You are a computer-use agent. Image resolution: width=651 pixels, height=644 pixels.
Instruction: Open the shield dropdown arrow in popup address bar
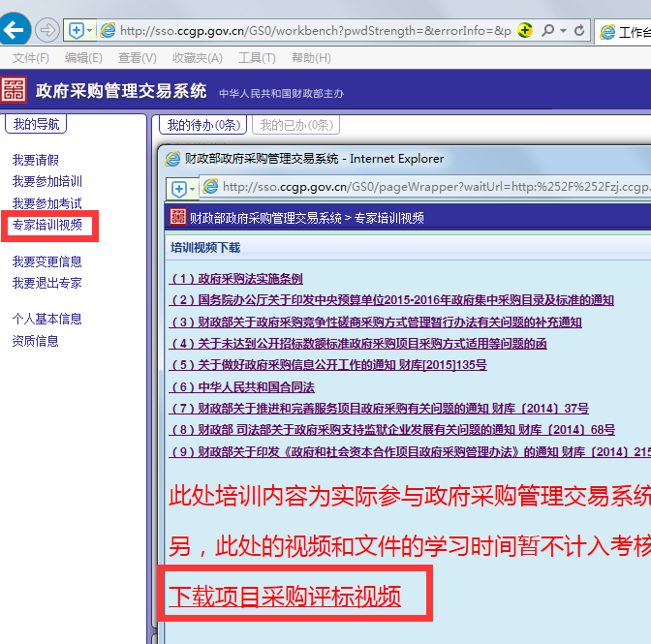tap(192, 189)
